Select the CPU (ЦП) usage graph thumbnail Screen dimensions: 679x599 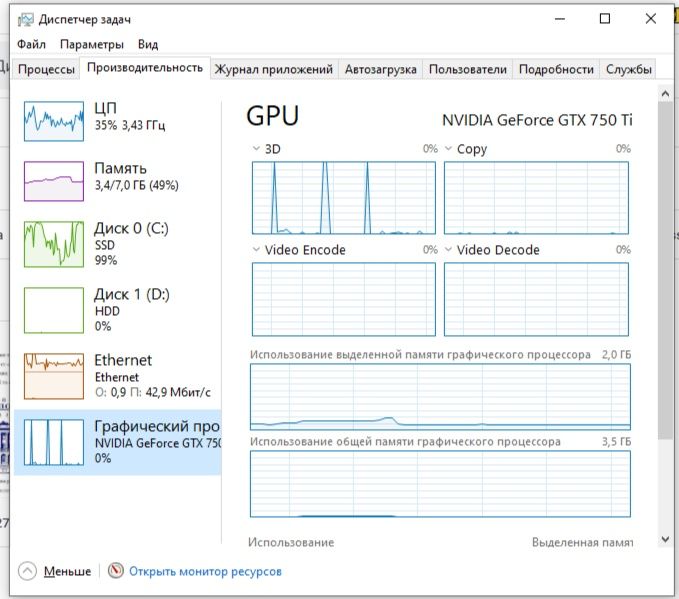53,119
